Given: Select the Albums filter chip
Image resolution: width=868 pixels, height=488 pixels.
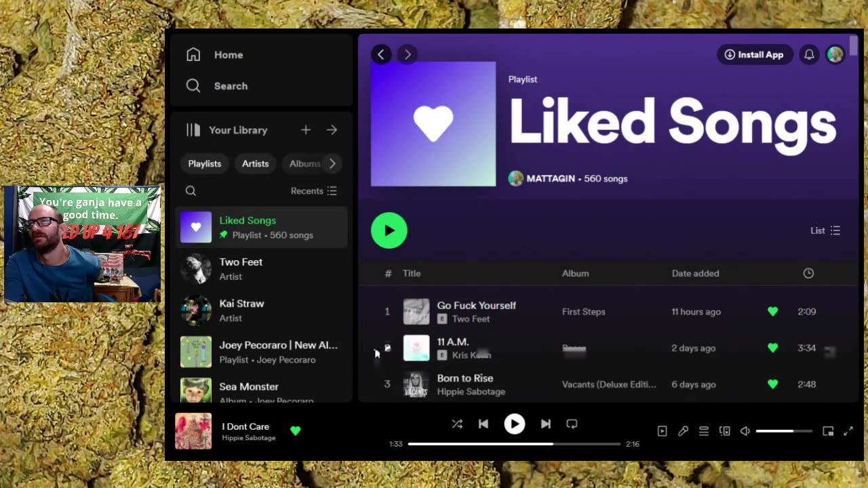Looking at the screenshot, I should tap(304, 163).
